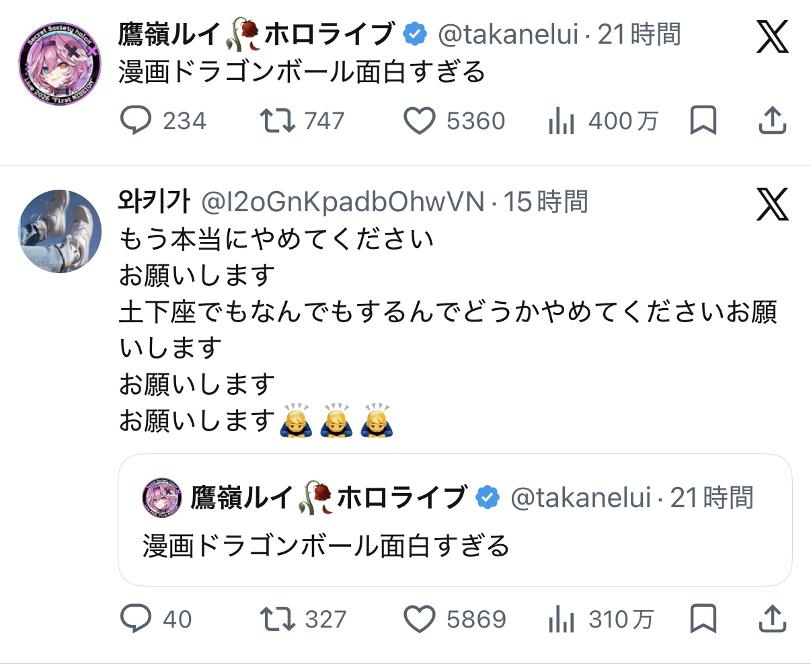Bookmark the quote tweet by 와키가

point(703,619)
